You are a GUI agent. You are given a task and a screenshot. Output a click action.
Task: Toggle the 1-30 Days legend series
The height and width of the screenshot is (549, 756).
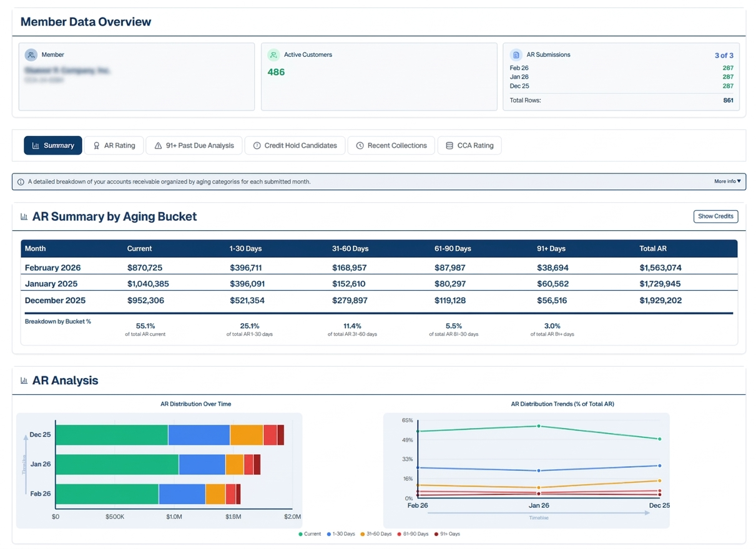point(341,534)
